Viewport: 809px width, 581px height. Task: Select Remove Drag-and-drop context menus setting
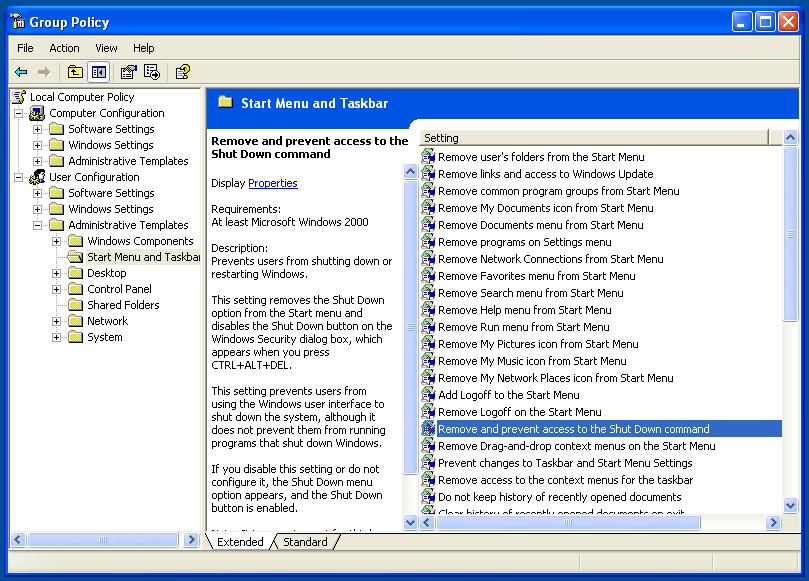[576, 446]
